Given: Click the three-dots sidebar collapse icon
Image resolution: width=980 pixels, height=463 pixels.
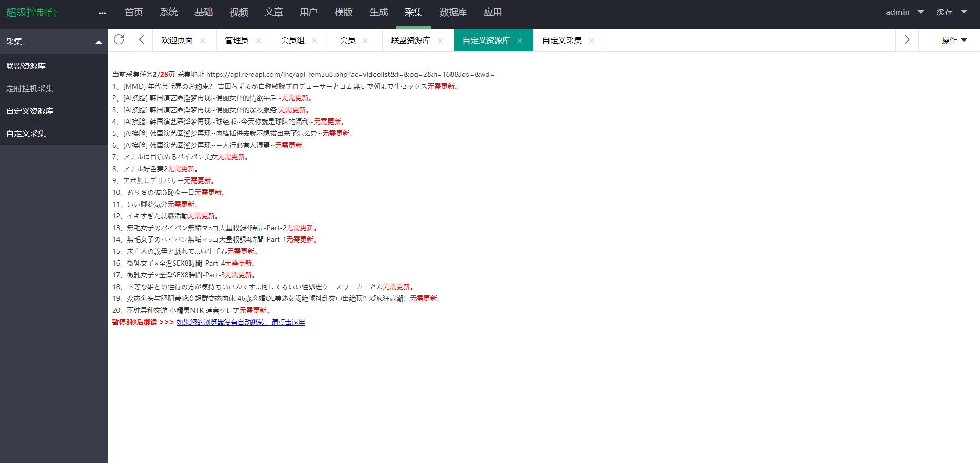Looking at the screenshot, I should tap(102, 13).
